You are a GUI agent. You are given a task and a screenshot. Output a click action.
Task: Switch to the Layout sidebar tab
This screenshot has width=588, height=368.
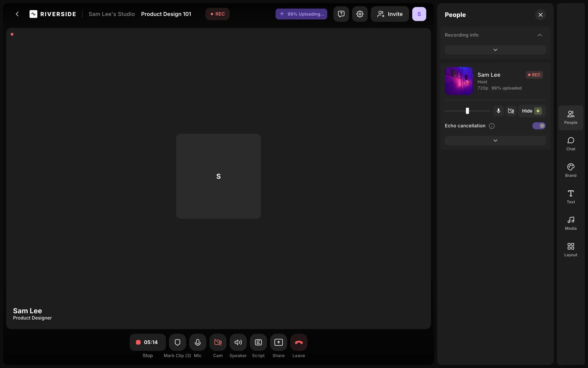click(x=571, y=250)
